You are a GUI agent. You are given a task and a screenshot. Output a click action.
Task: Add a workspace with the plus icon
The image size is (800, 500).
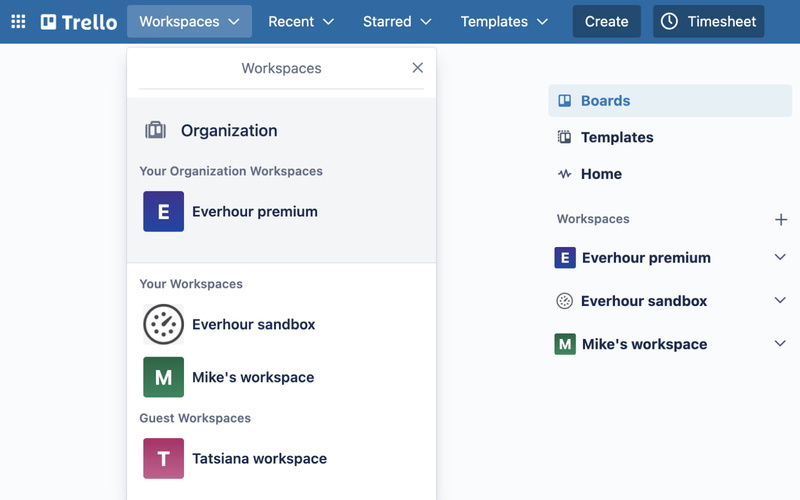tap(781, 219)
